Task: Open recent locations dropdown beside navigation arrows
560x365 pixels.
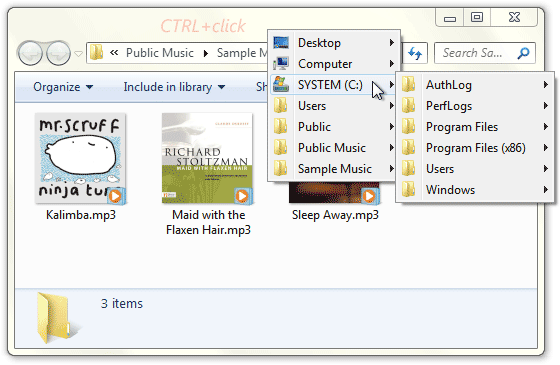Action: click(79, 54)
